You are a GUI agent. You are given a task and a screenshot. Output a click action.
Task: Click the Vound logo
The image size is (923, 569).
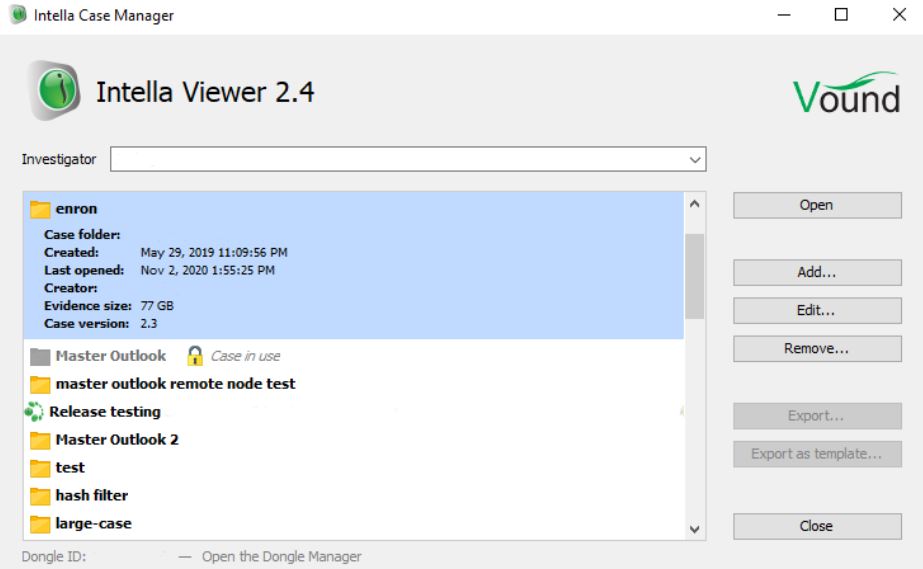[x=846, y=92]
